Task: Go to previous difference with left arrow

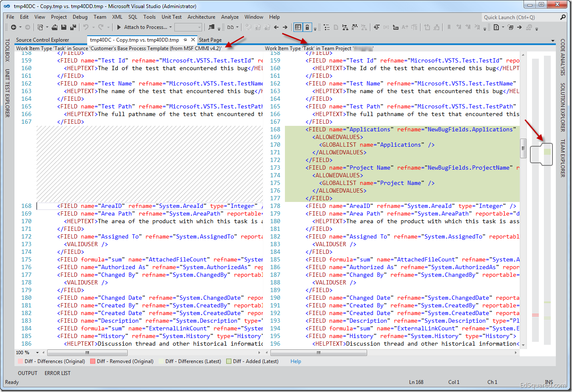Action: click(276, 27)
